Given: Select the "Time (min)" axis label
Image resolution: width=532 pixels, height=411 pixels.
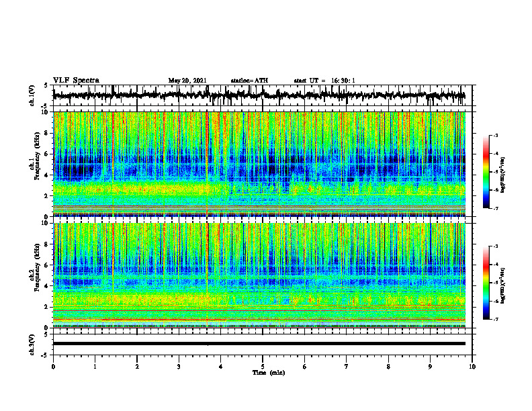Looking at the screenshot, I should (269, 373).
